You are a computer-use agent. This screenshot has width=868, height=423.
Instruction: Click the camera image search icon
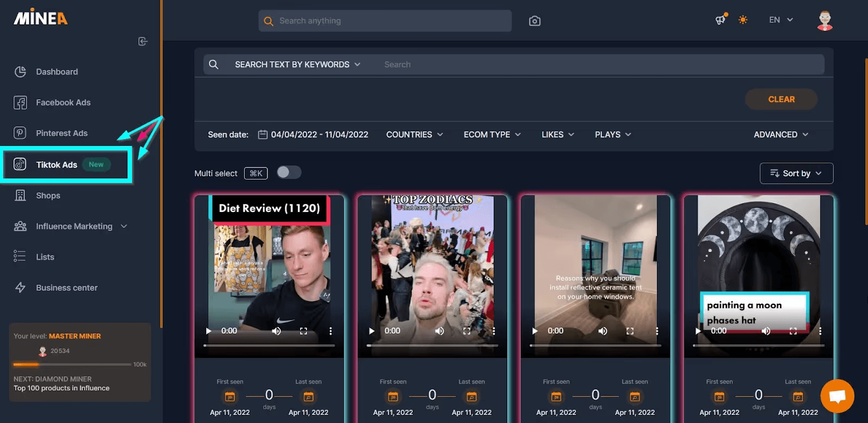535,21
